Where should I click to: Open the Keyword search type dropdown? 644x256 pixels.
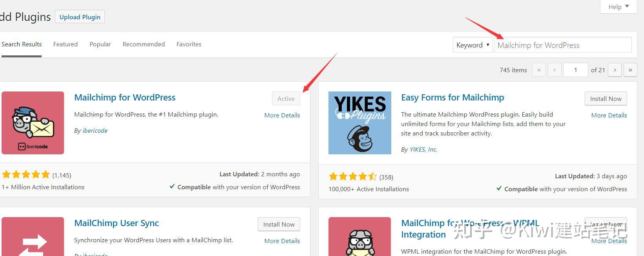click(x=473, y=45)
